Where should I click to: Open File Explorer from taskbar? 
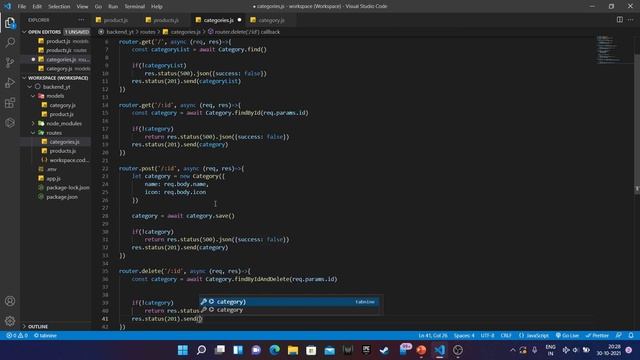[293, 350]
